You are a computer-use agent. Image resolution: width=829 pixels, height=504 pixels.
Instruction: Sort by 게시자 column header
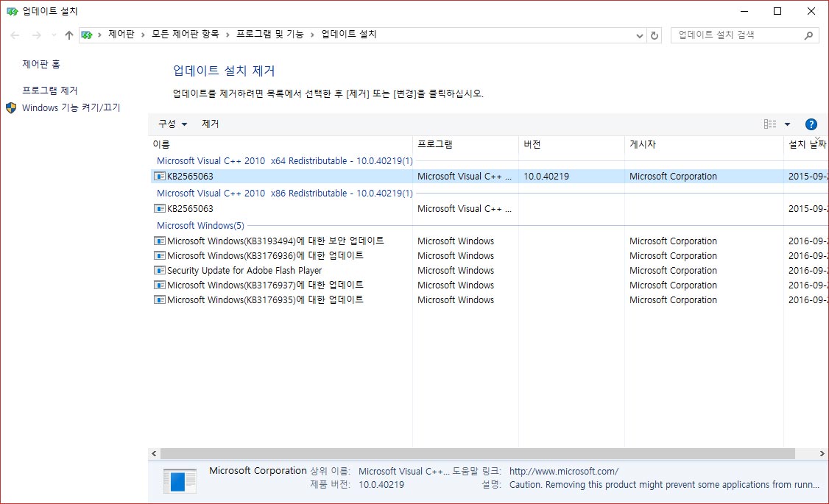(704, 144)
